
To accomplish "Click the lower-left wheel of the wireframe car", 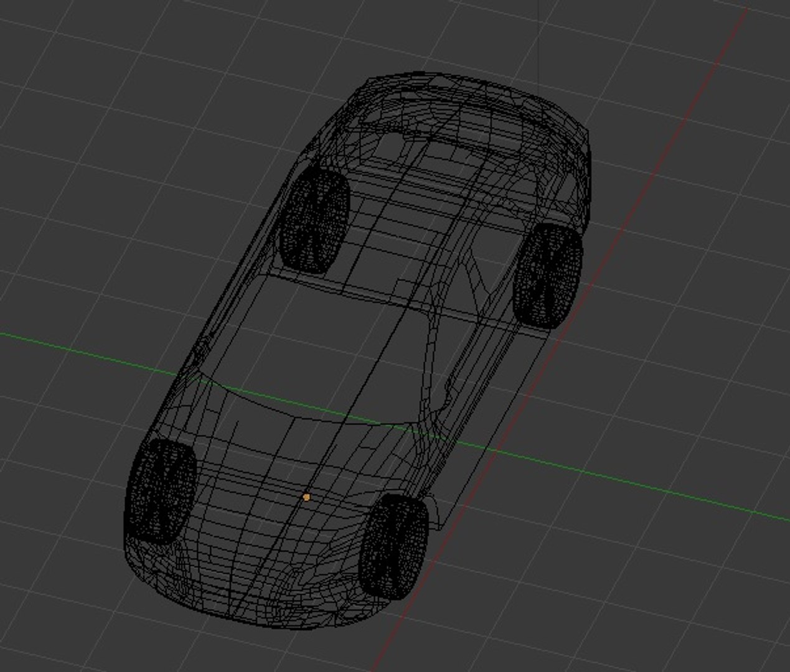I will click(x=161, y=492).
